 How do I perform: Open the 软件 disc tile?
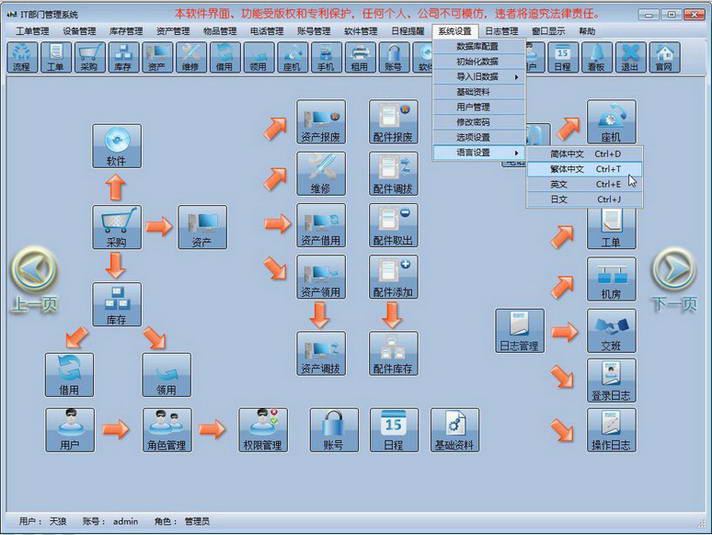click(x=117, y=146)
